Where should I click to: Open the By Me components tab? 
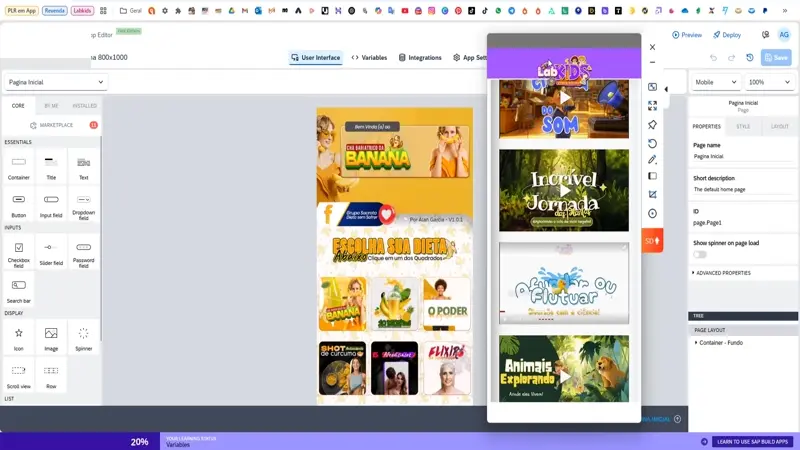(51, 106)
